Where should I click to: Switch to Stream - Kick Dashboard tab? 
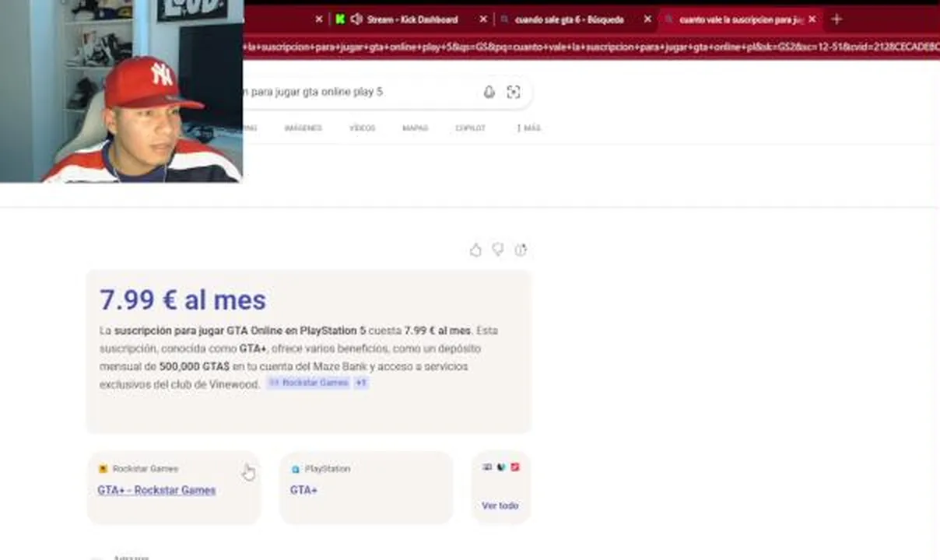click(412, 19)
